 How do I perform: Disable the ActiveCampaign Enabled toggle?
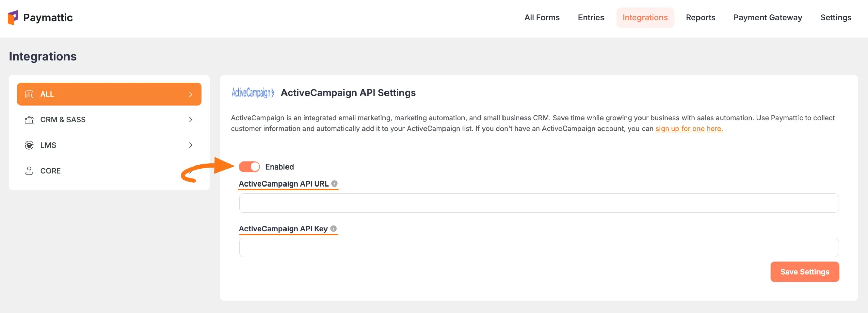click(249, 167)
